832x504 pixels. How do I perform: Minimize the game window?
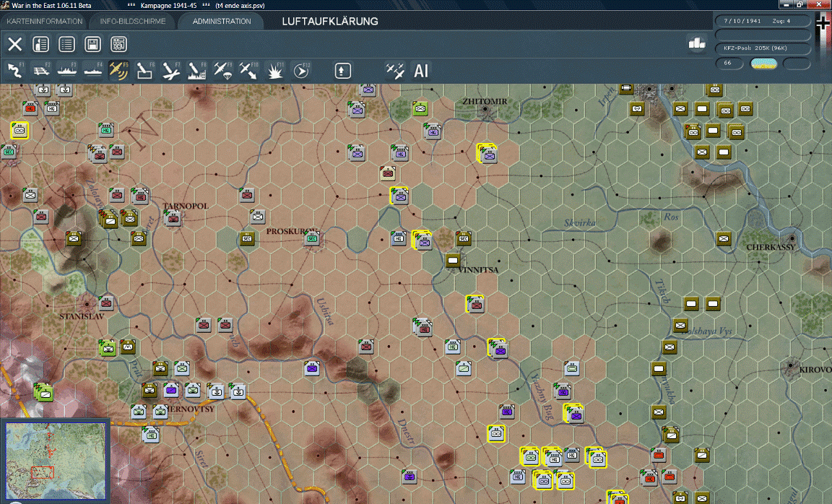point(786,5)
